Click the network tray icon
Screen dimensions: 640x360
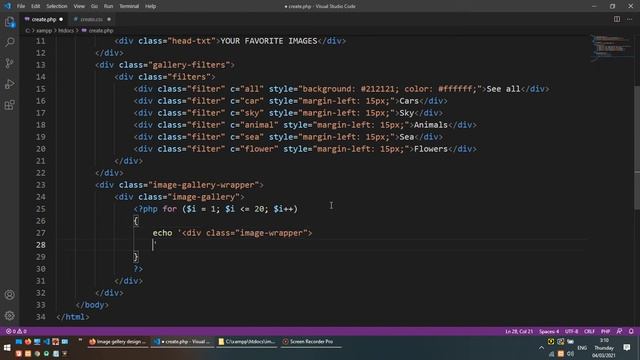click(551, 354)
